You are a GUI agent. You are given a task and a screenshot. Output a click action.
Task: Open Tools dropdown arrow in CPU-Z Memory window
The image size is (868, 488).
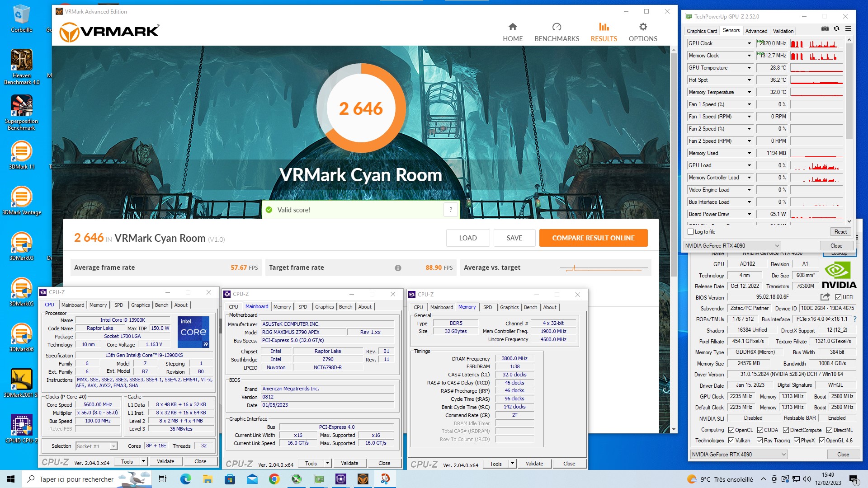click(512, 464)
